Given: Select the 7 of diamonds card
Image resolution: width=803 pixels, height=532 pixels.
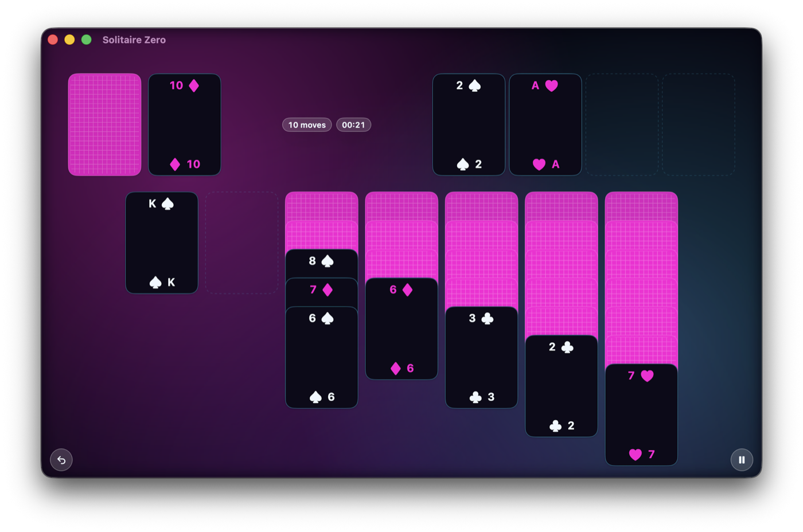Looking at the screenshot, I should click(x=322, y=292).
